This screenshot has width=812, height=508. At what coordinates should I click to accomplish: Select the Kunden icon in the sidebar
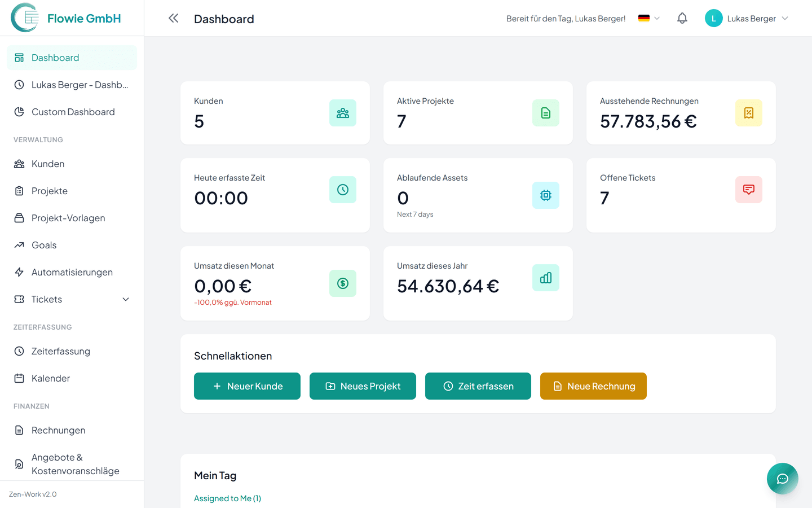pyautogui.click(x=19, y=164)
